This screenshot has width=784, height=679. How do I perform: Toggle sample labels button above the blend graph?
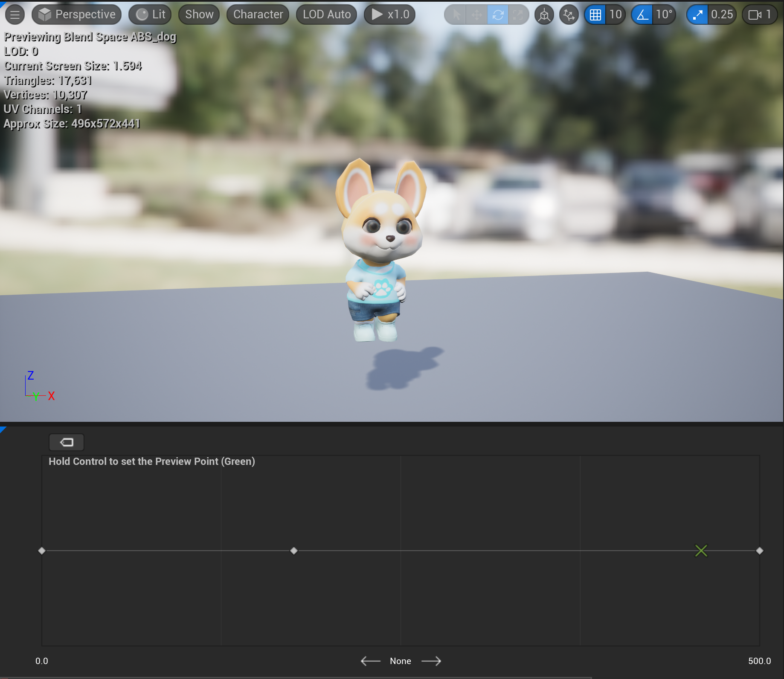tap(67, 442)
